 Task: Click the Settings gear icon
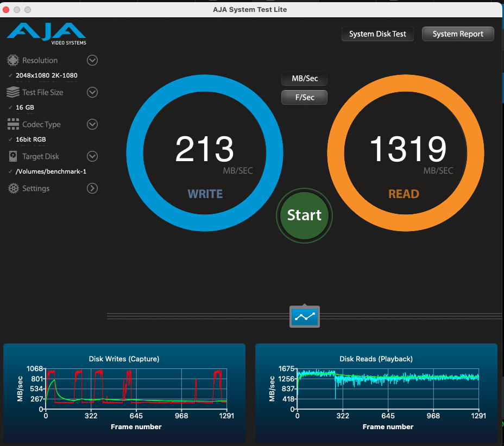[x=13, y=188]
